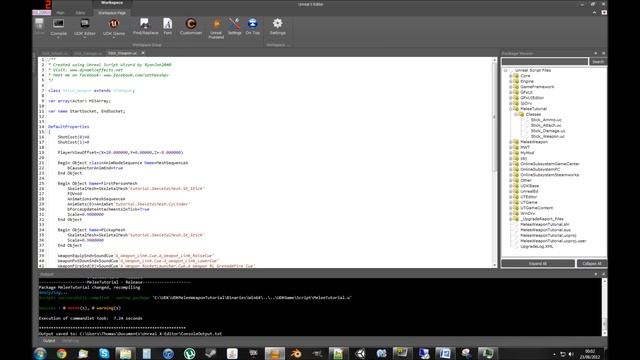The width and height of the screenshot is (640, 360).
Task: Open the UDK Game dropdown arrow
Action: (114, 38)
